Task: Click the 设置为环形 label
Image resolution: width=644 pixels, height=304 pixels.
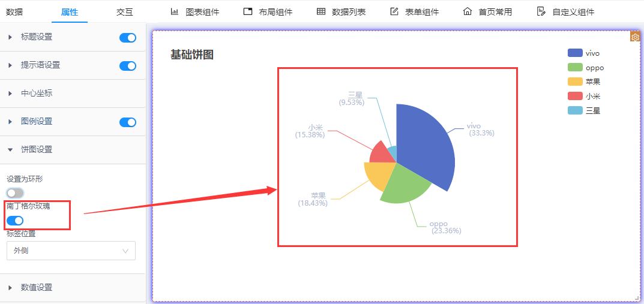Action: point(25,179)
